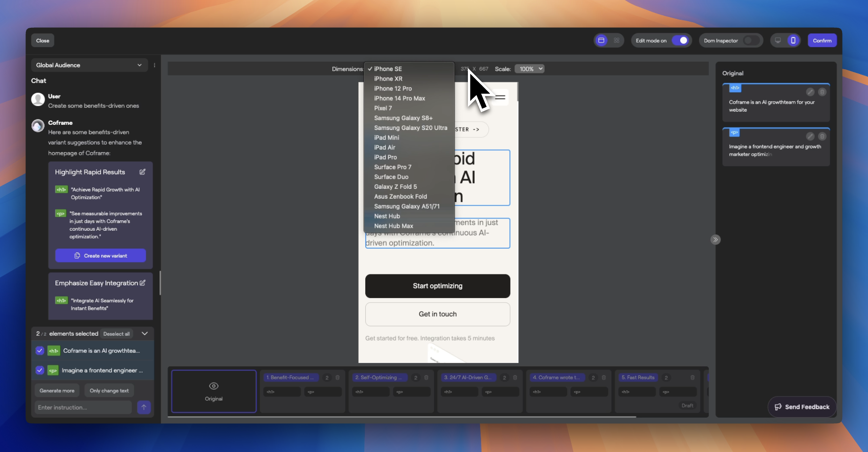Image resolution: width=868 pixels, height=452 pixels.
Task: Pick iPad Mini device option
Action: (409, 137)
